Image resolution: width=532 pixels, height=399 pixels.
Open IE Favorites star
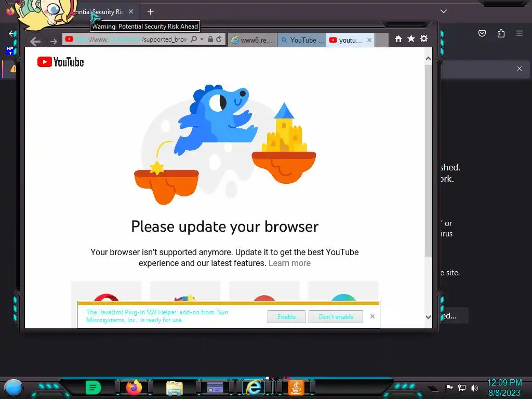[411, 38]
